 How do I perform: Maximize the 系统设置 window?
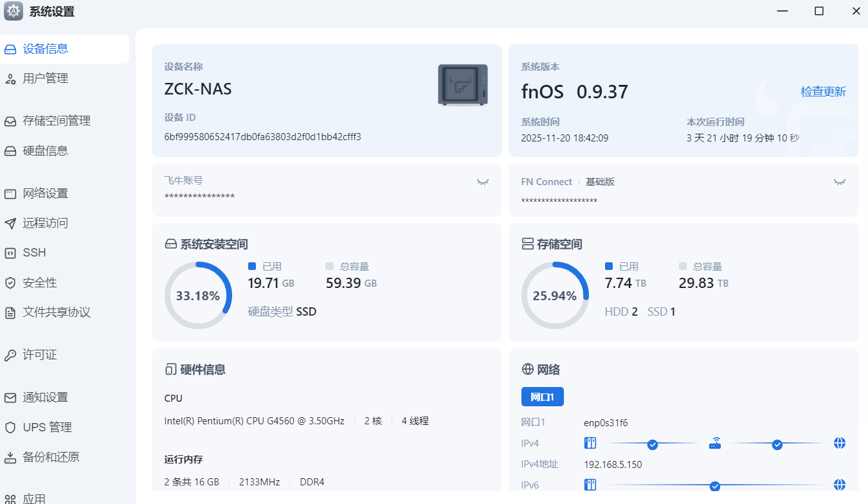click(x=819, y=11)
